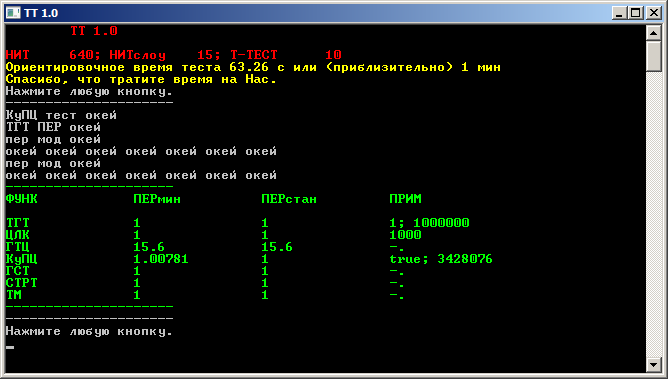Click the ГТЦ row value 15.6 under ПЕРстан

tap(277, 247)
